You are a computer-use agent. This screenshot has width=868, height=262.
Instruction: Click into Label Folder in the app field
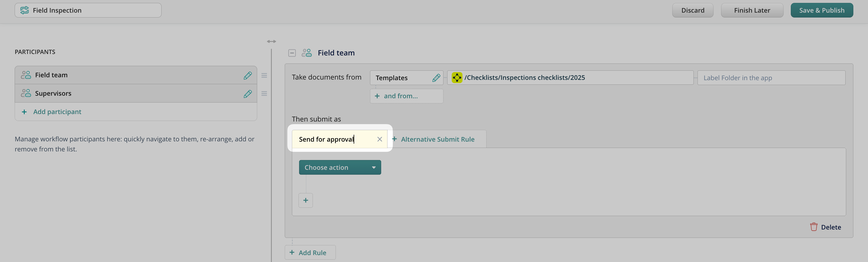click(x=771, y=78)
